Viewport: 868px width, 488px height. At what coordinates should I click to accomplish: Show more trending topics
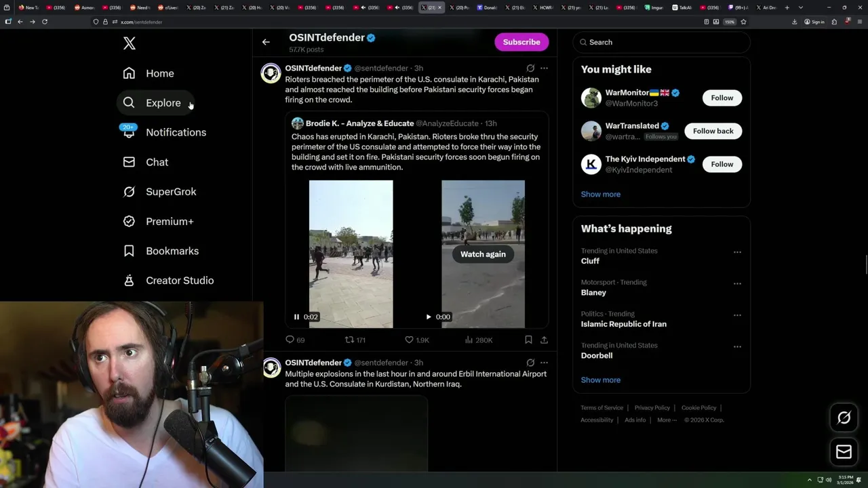pos(601,380)
